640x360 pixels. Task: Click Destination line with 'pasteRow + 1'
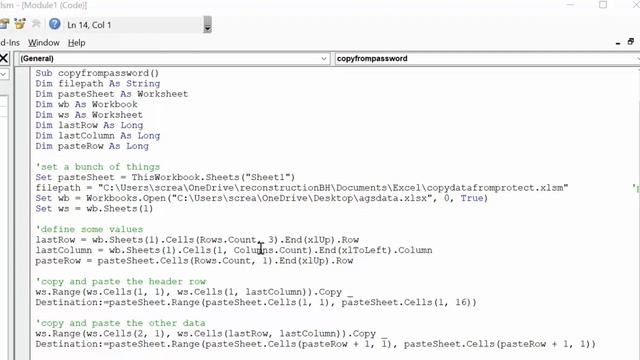click(316, 344)
